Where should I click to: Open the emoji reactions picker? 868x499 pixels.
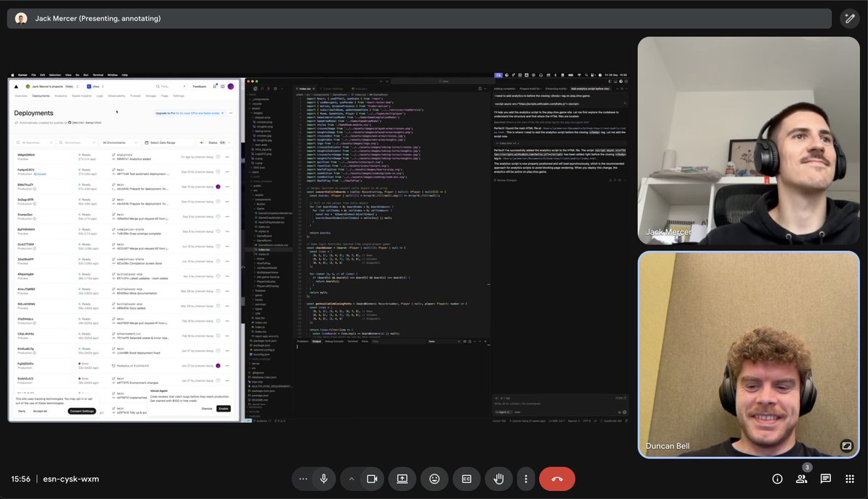point(435,479)
